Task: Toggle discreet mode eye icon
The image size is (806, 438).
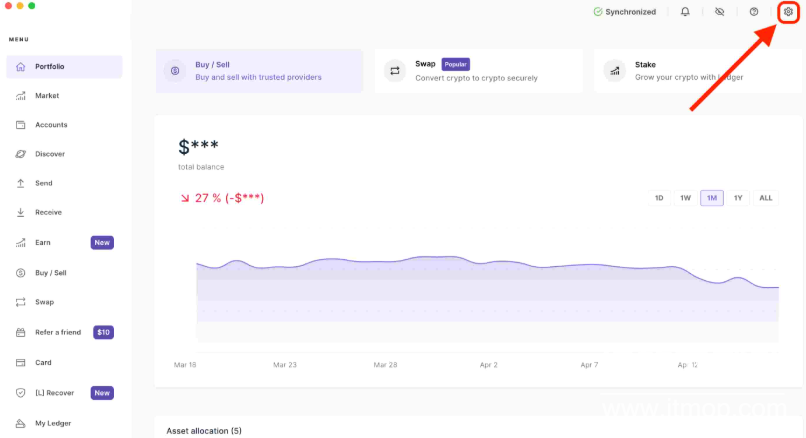Action: pos(719,12)
